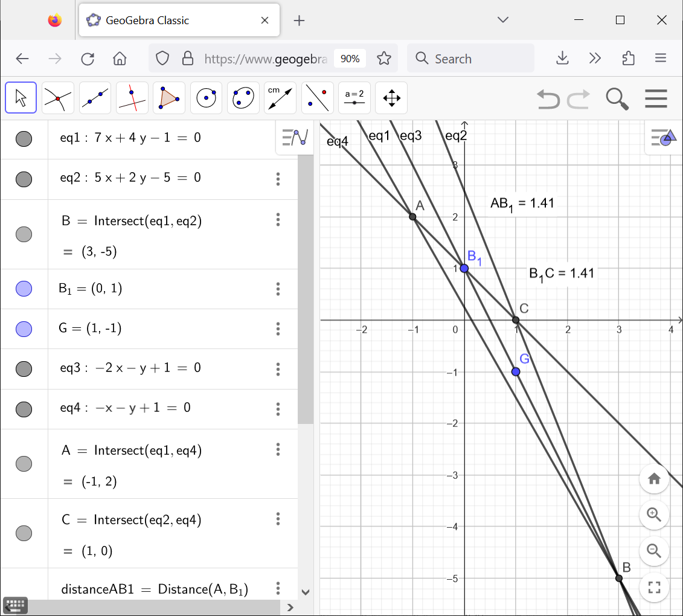The image size is (683, 616).
Task: Select blue point B₁ in graph
Action: (464, 268)
